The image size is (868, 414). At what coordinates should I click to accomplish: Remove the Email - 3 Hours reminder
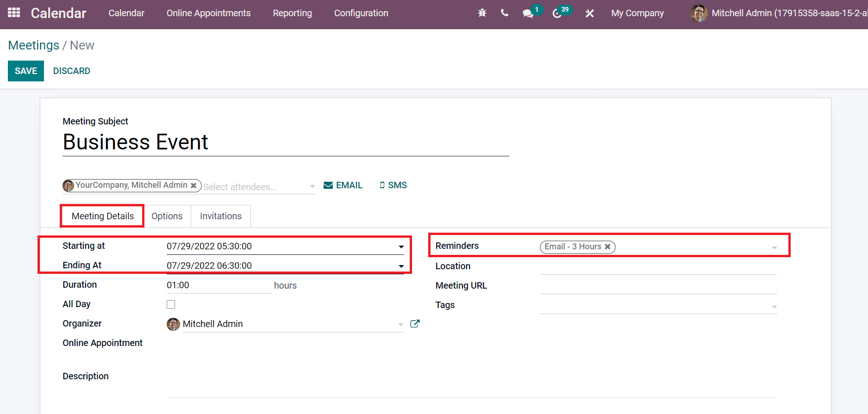[x=607, y=247]
